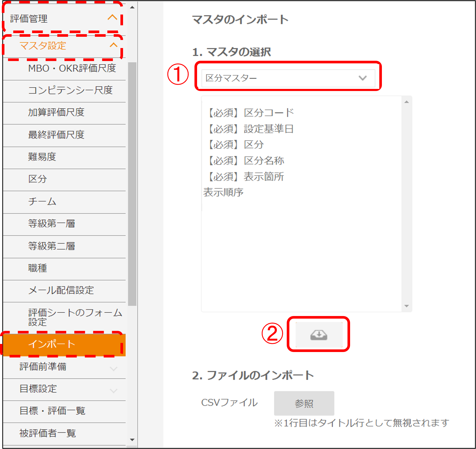Screen dimensions: 476x449
Task: Click the 参照 browse button
Action: tap(304, 403)
